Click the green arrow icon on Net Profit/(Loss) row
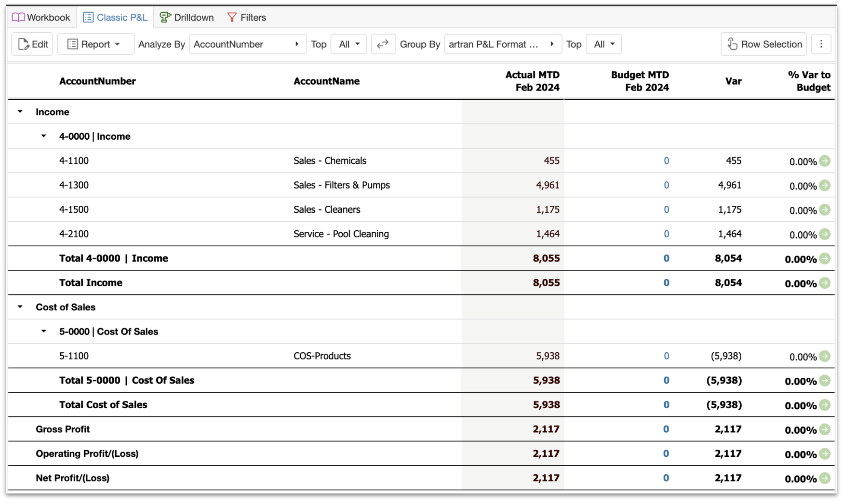The width and height of the screenshot is (848, 504). [825, 478]
